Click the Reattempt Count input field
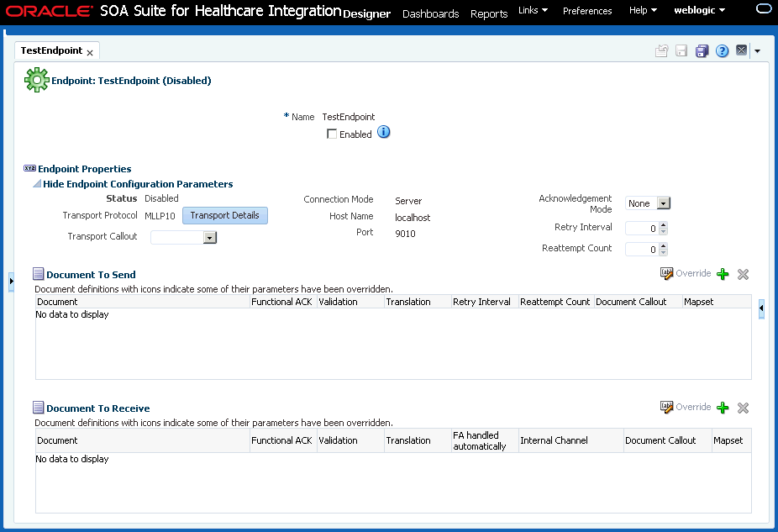This screenshot has height=532, width=778. pyautogui.click(x=642, y=249)
